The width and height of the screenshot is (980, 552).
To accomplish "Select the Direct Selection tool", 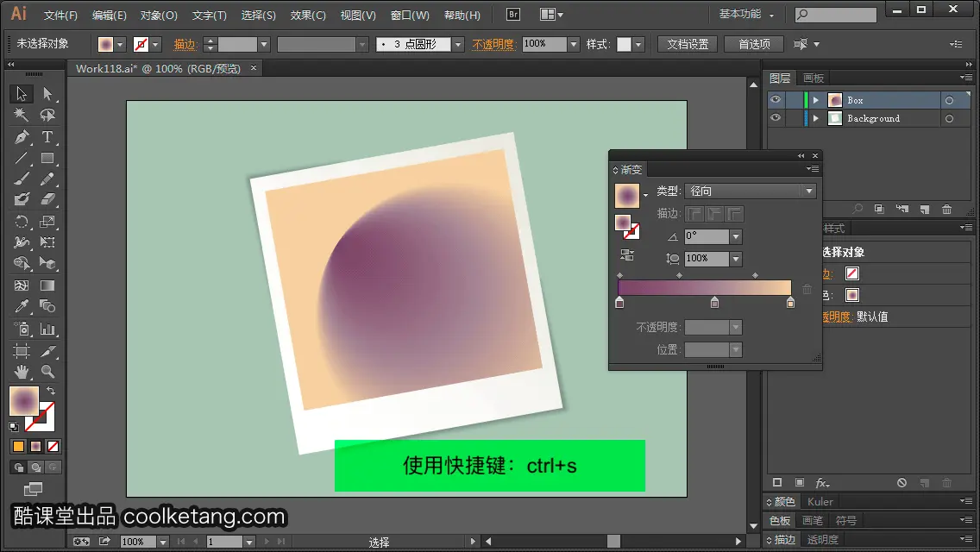I will point(47,94).
